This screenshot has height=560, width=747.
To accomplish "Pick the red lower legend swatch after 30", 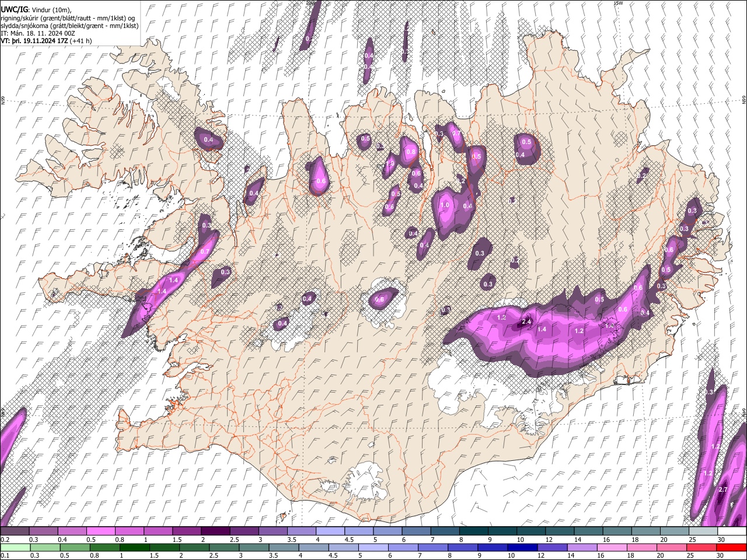I will 732,547.
